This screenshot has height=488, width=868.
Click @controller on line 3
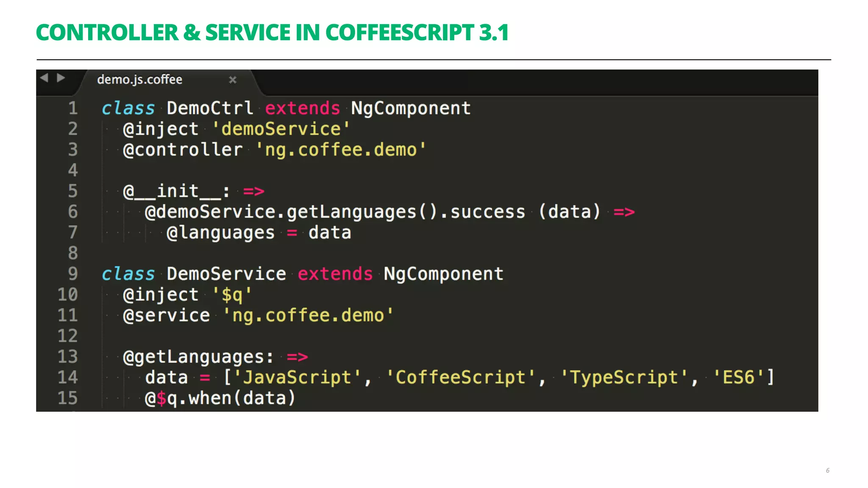click(183, 150)
